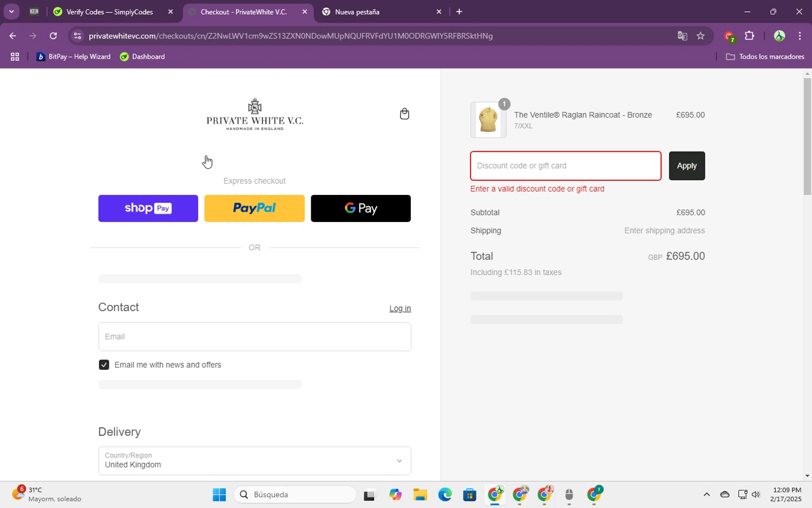Open the apps grid in bookmarks bar

15,57
